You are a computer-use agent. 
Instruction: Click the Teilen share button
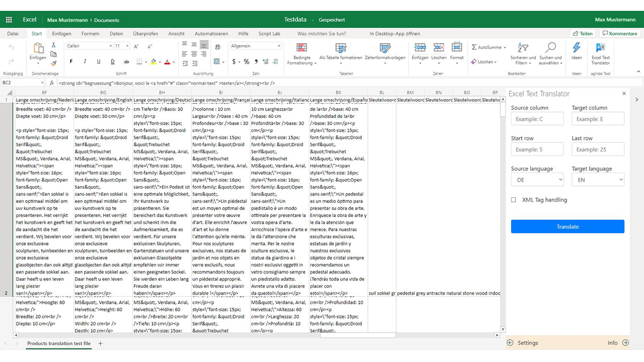pyautogui.click(x=583, y=33)
